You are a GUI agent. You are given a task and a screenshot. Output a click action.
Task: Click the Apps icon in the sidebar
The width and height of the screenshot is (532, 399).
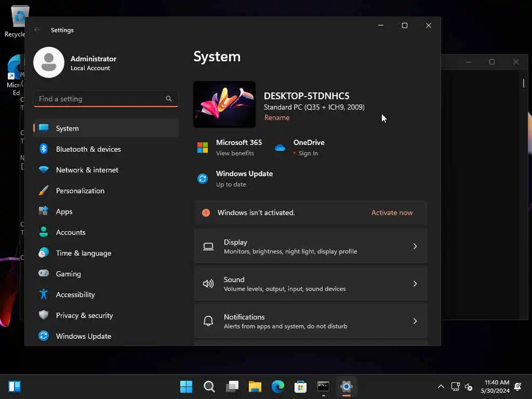(x=44, y=211)
